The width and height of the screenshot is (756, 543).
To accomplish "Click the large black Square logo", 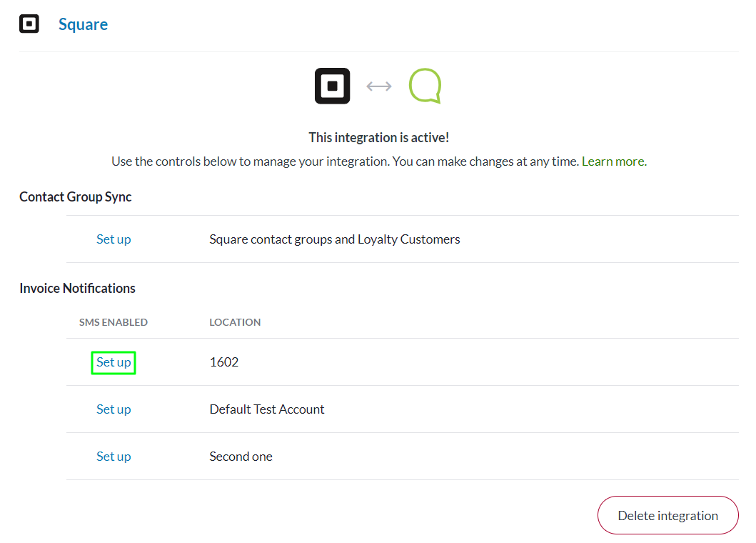I will click(x=332, y=86).
